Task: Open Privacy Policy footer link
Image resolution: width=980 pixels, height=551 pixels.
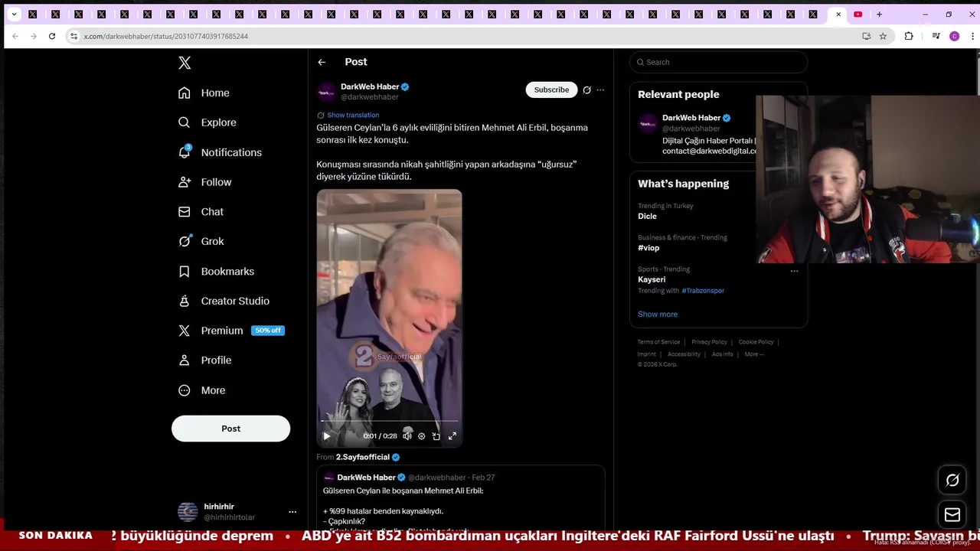Action: (709, 342)
